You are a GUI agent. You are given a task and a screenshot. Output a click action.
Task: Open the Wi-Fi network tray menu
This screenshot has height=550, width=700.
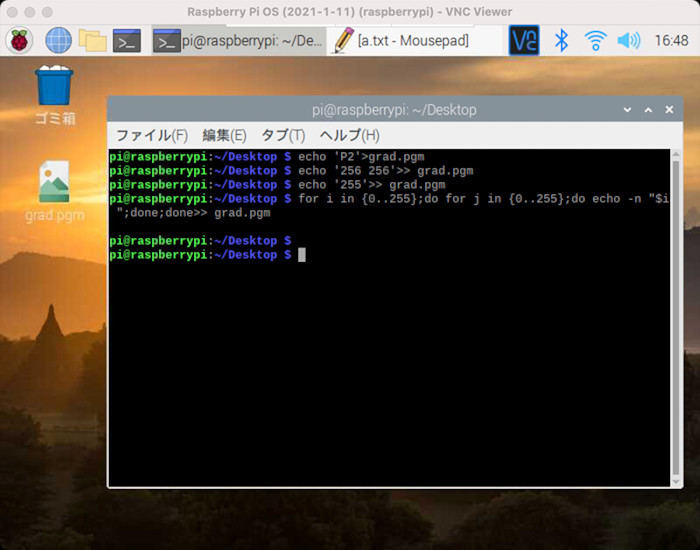596,41
